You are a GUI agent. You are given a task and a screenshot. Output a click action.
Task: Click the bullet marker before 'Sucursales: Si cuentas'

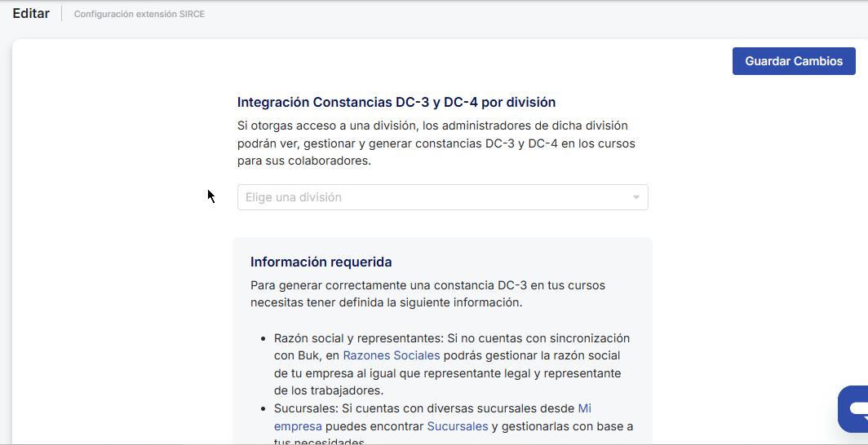263,408
